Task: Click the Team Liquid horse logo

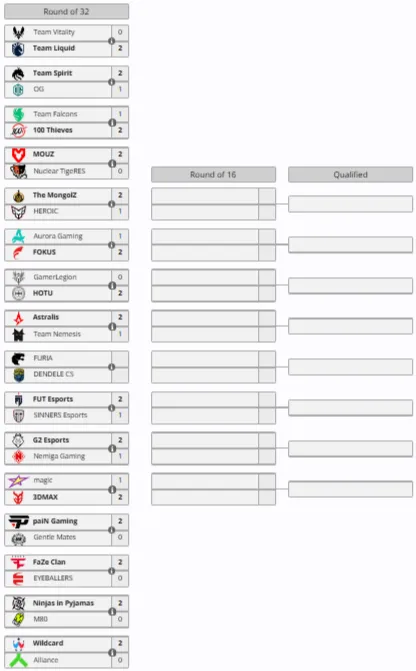Action: coord(18,49)
